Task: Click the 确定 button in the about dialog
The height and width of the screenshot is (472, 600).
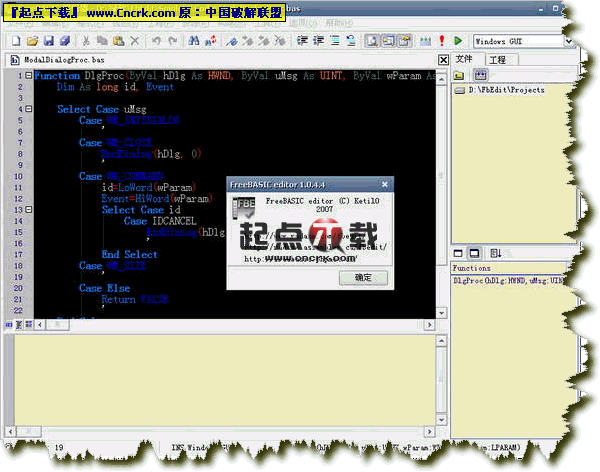Action: (363, 278)
